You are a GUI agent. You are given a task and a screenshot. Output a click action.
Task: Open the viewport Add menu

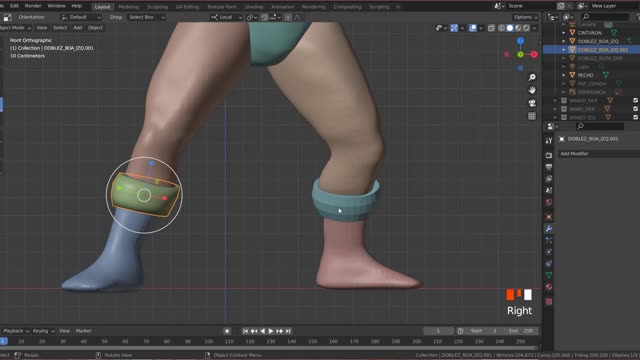[78, 28]
